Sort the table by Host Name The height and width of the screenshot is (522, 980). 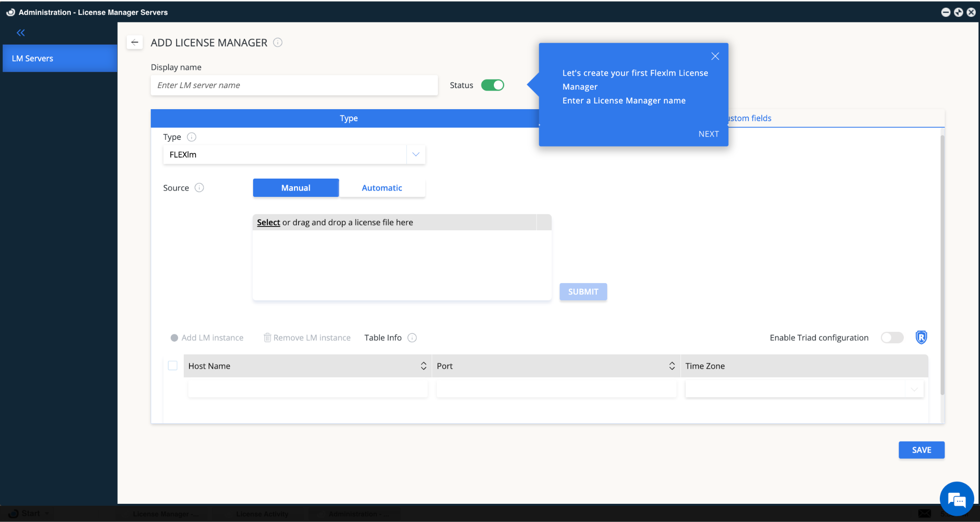coord(423,365)
